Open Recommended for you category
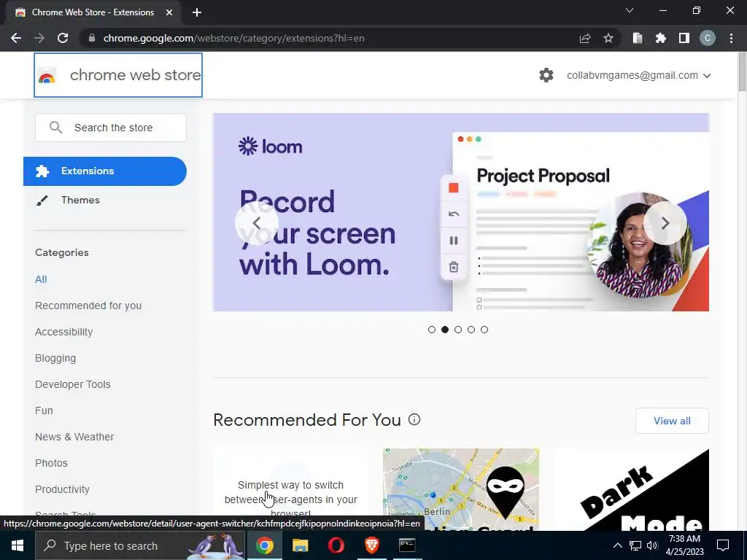 [88, 306]
